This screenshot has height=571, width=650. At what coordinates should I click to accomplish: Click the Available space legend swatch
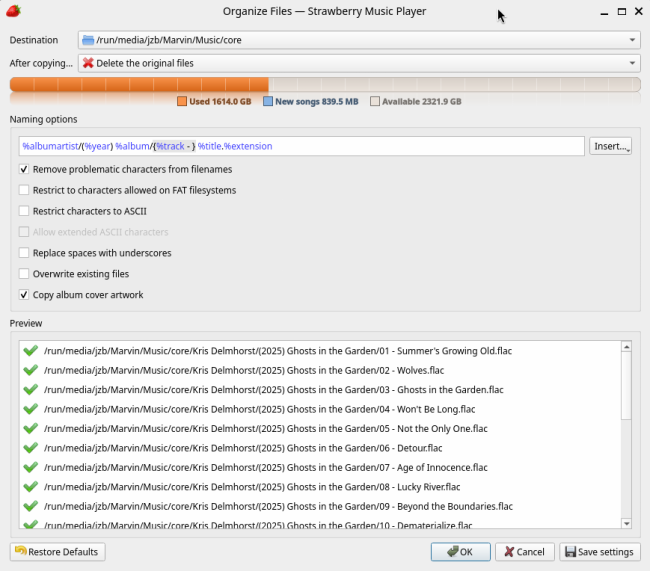click(375, 102)
